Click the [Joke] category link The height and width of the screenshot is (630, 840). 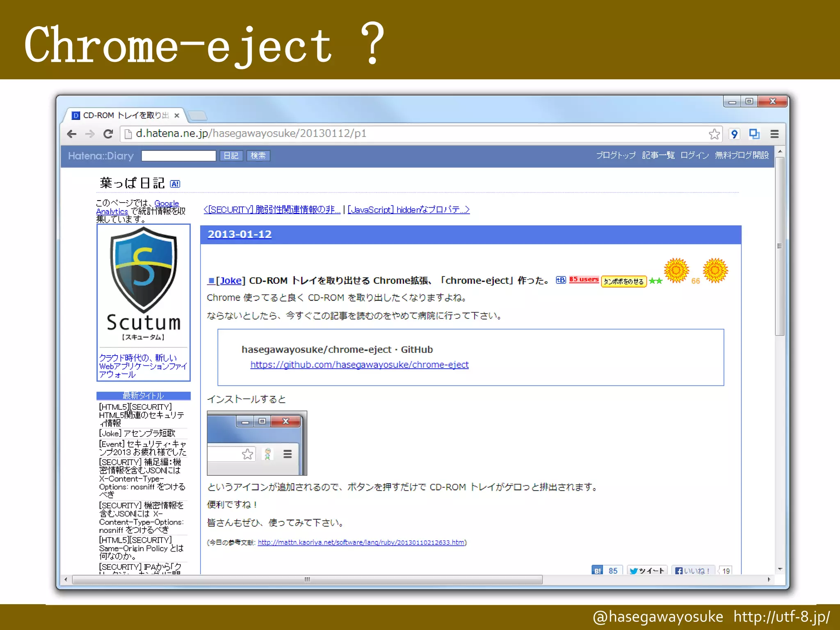click(231, 281)
